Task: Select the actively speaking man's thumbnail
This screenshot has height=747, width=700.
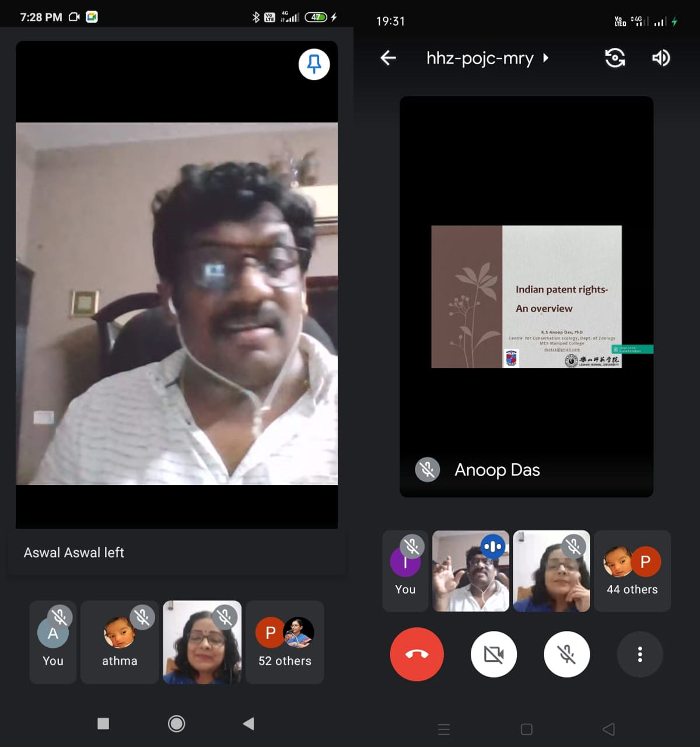Action: coord(471,571)
